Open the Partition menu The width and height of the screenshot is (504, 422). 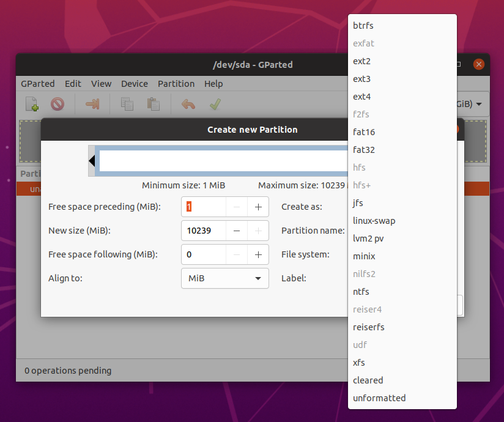[x=176, y=84]
